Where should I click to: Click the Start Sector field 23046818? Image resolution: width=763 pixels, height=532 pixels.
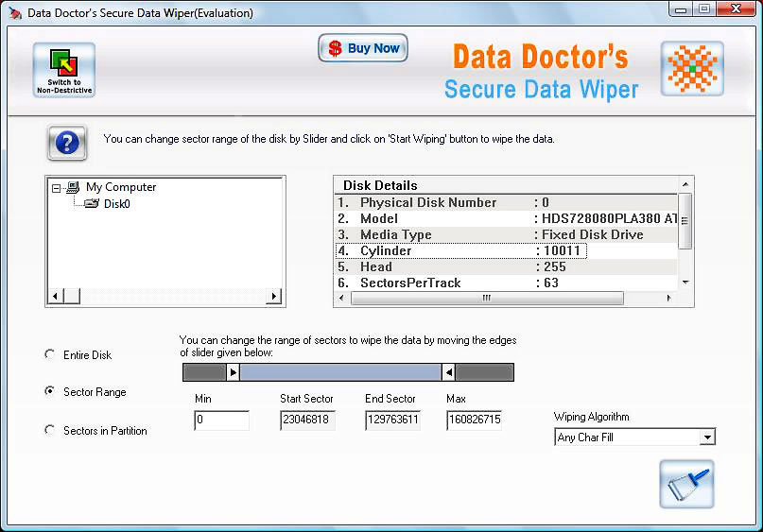coord(307,420)
